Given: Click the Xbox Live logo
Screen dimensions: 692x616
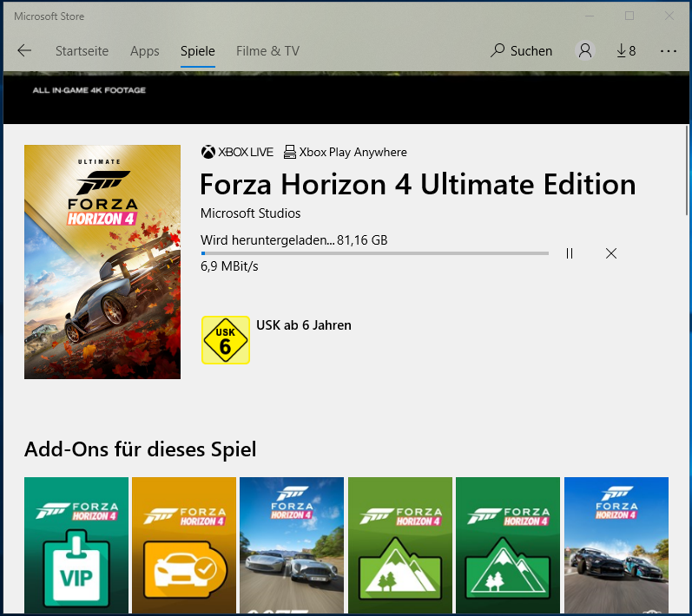Looking at the screenshot, I should [237, 152].
